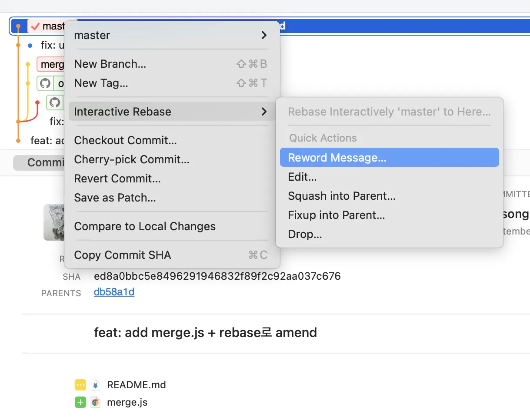Click Copy Commit SHA
The image size is (530, 420).
click(123, 255)
